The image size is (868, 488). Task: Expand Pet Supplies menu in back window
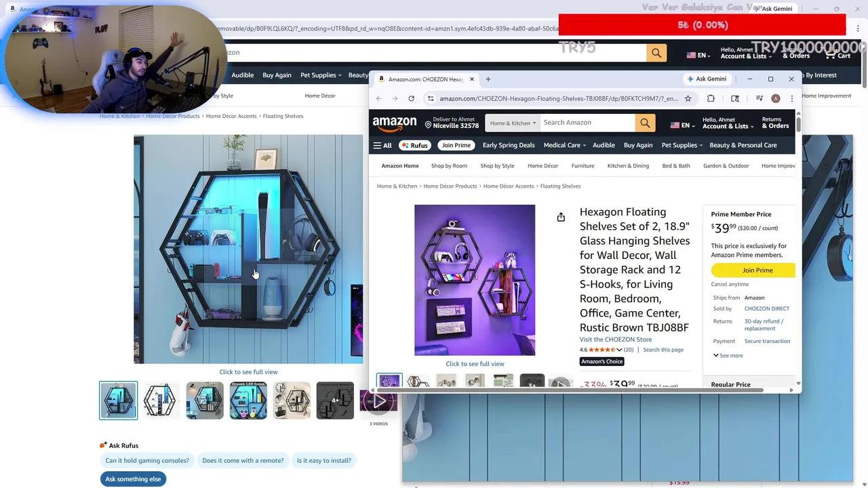(321, 75)
